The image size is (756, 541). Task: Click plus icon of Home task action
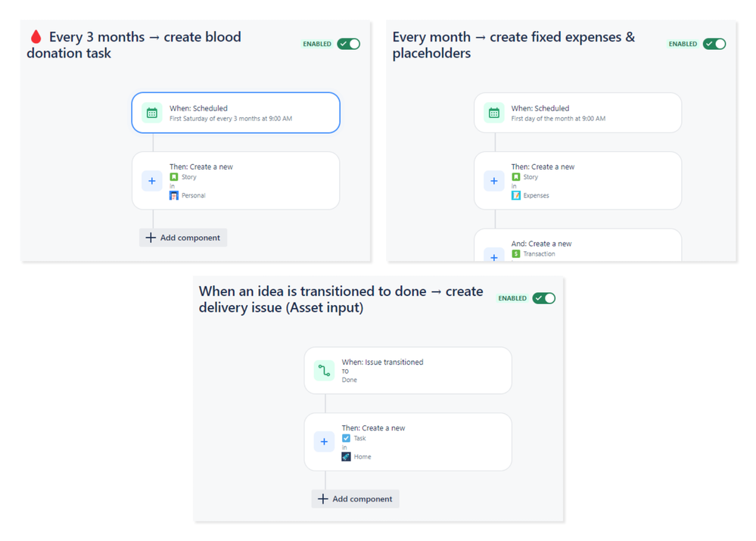[324, 442]
